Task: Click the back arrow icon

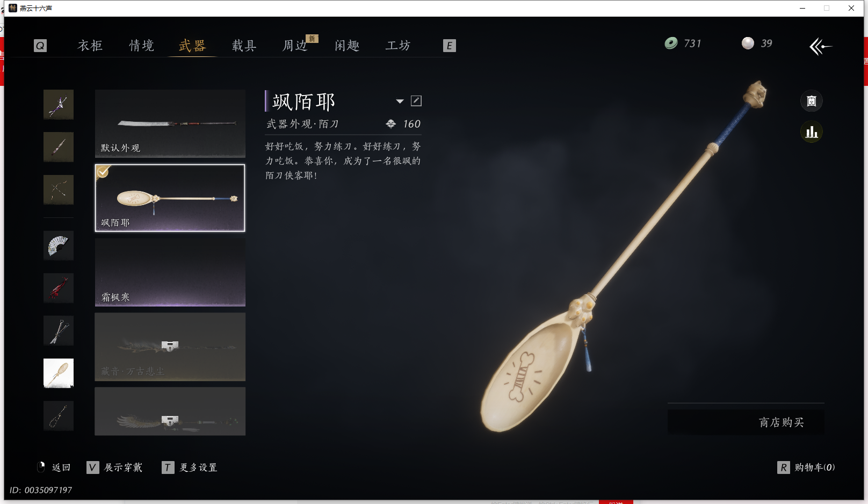Action: (820, 47)
